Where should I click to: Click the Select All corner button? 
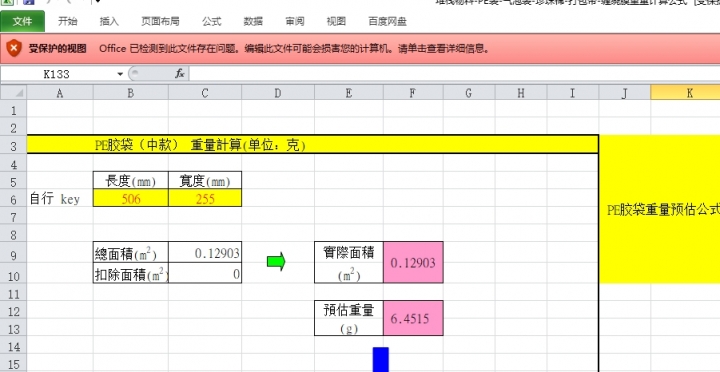click(x=13, y=93)
